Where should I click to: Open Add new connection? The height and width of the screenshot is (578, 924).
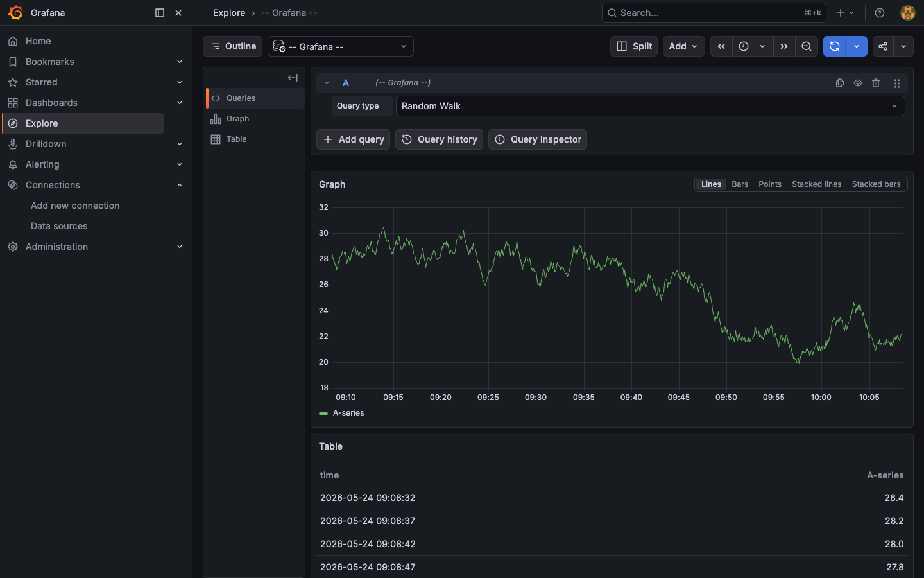coord(75,206)
